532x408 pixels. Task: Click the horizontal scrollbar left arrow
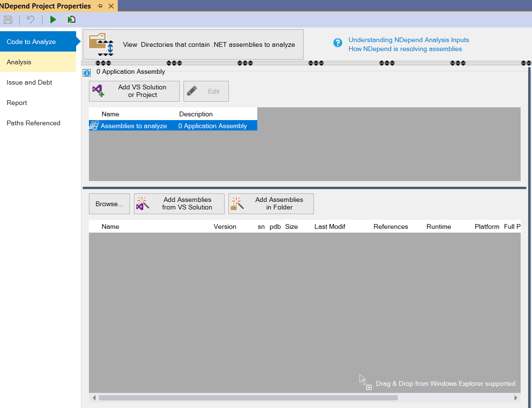pos(94,398)
